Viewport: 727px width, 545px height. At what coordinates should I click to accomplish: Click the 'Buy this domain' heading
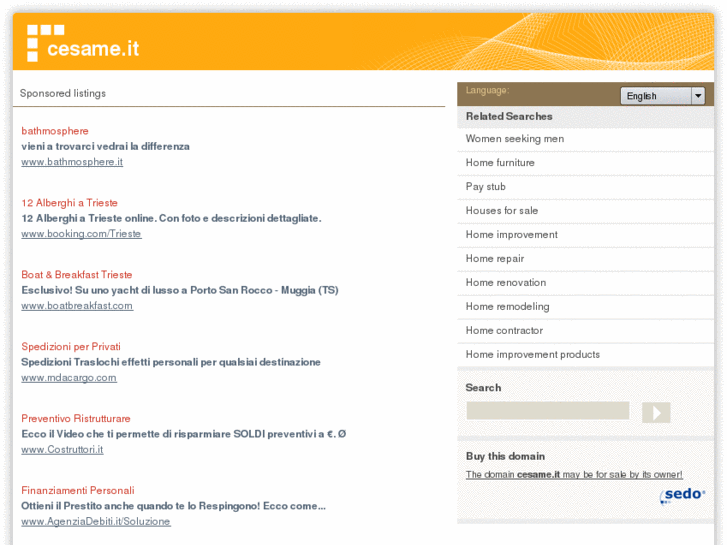(505, 456)
